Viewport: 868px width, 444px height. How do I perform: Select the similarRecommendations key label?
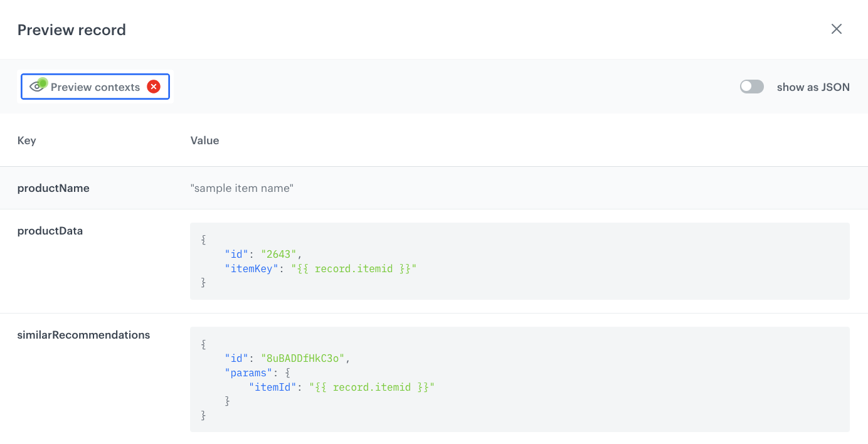tap(83, 335)
